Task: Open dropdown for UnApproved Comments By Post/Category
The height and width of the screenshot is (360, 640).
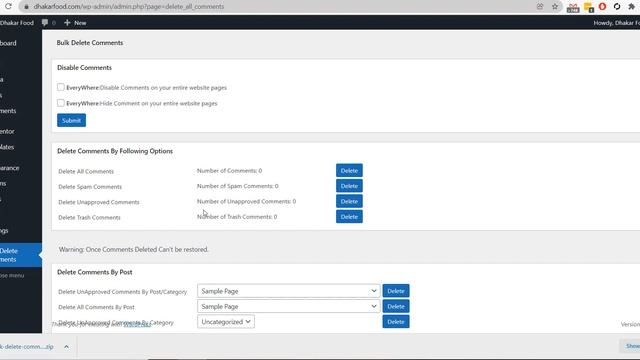Action: coord(289,291)
